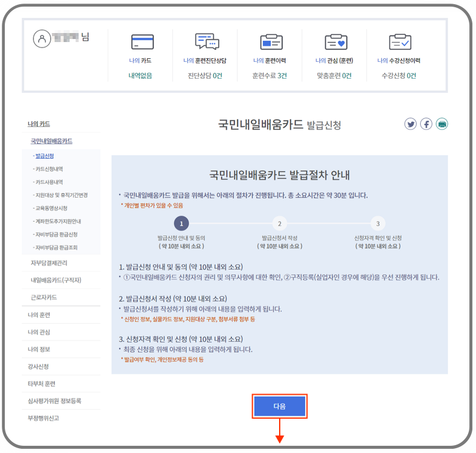Open 나의 정보 sidebar menu

click(39, 349)
